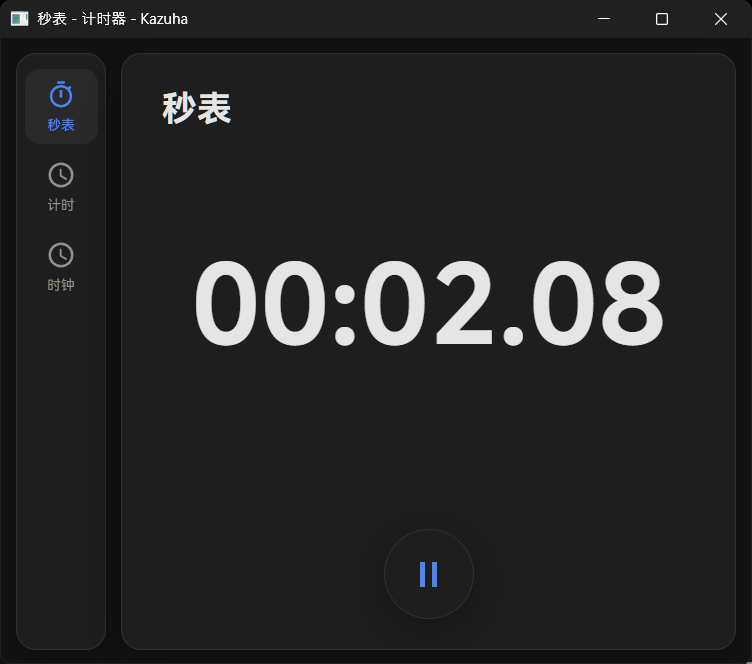
Task: Minimize the Kazuha window
Action: (603, 19)
